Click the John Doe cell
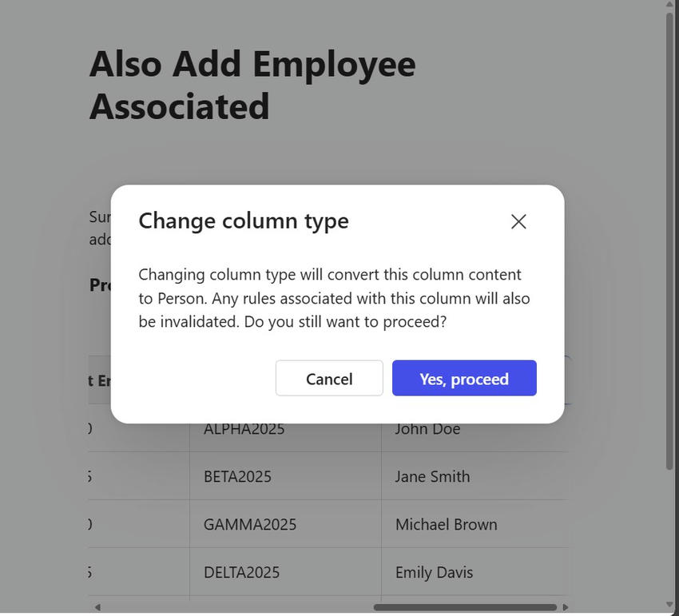The height and width of the screenshot is (616, 679). tap(427, 428)
